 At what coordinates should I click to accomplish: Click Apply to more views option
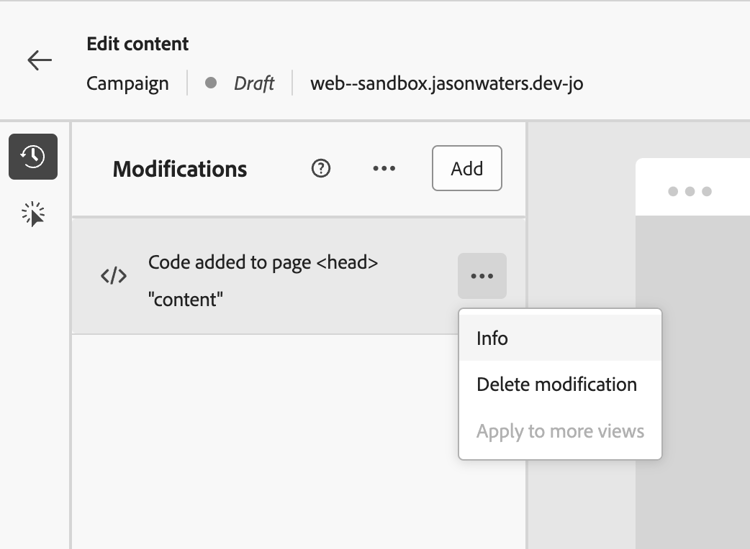point(560,431)
